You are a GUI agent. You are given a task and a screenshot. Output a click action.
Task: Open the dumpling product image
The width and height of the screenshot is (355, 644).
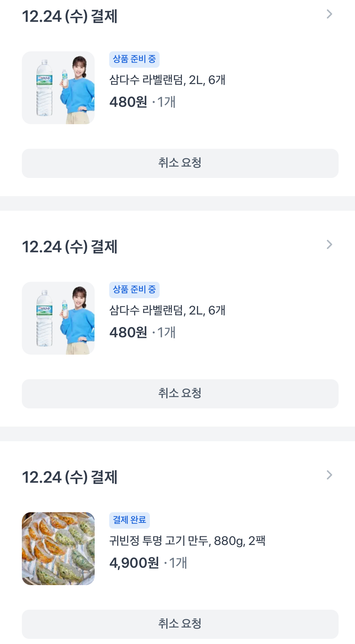(x=58, y=549)
